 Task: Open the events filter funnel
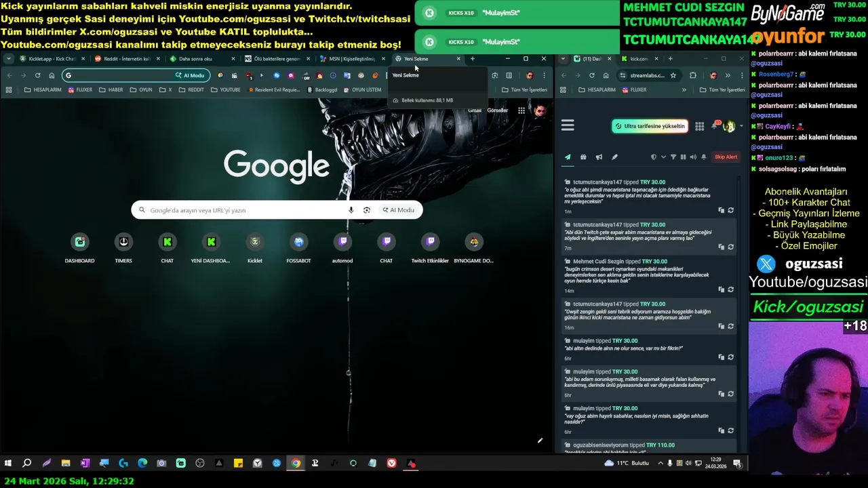pos(673,157)
